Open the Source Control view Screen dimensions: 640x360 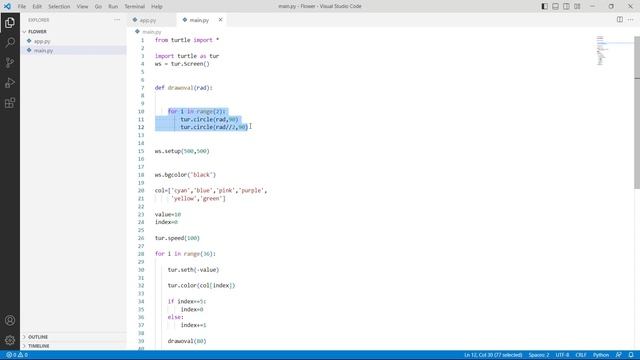click(10, 62)
